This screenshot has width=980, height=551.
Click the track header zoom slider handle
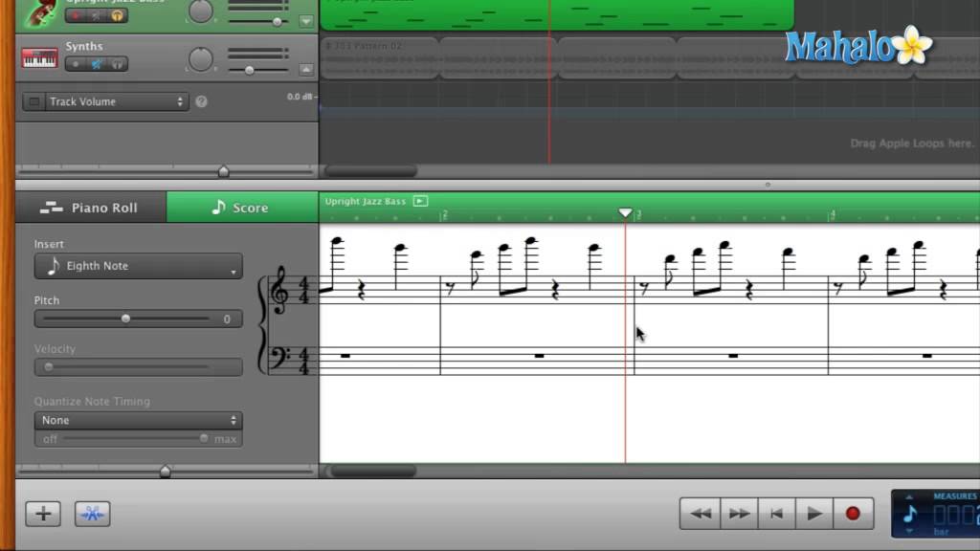pos(223,170)
